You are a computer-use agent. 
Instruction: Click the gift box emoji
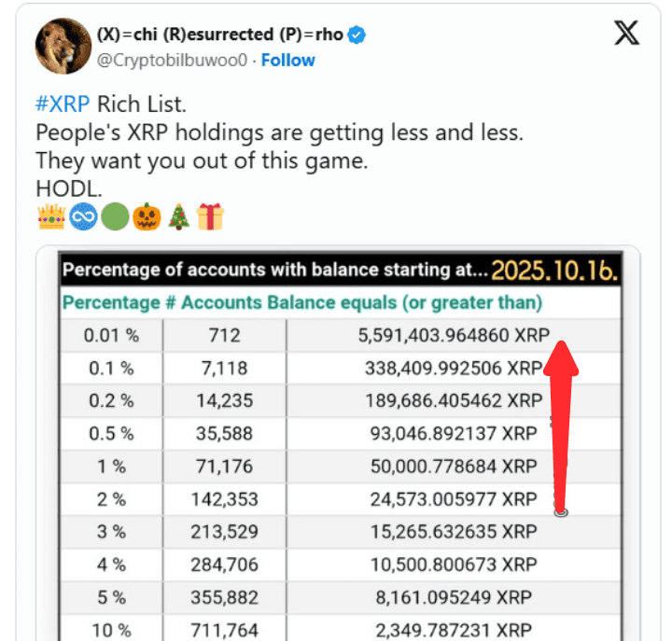coord(211,217)
